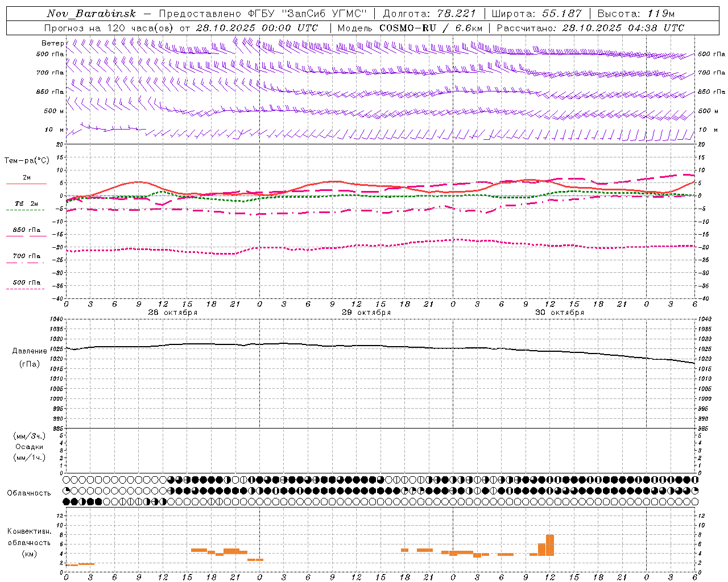
Task: Click the '2м' temperature legend entry
Action: (x=27, y=178)
